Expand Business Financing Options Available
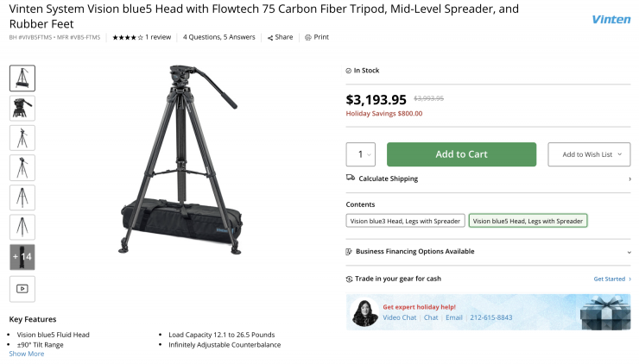 point(629,252)
